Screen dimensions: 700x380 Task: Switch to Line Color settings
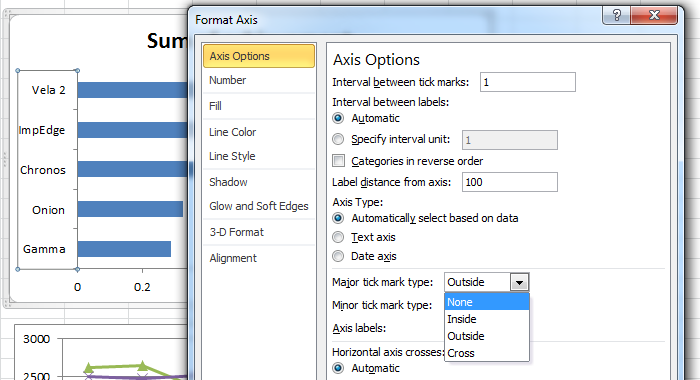click(259, 132)
